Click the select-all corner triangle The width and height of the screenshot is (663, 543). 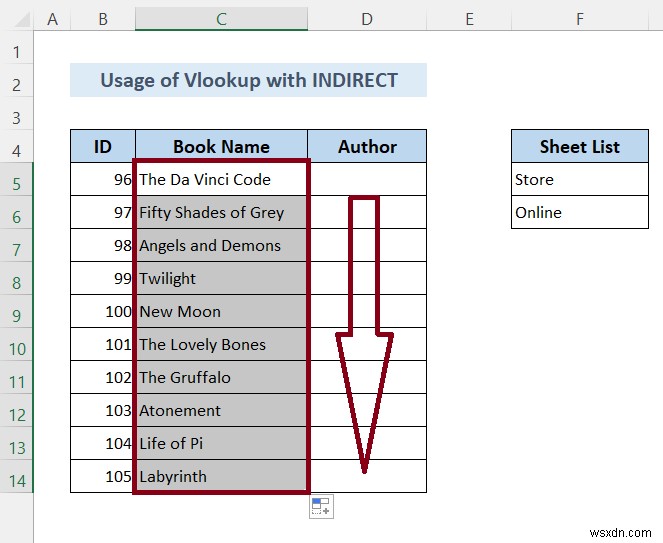point(20,20)
